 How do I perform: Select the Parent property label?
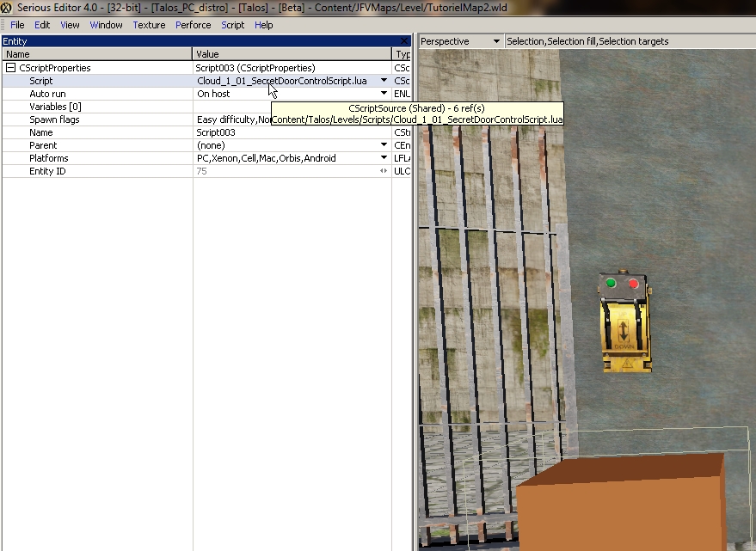coord(43,145)
